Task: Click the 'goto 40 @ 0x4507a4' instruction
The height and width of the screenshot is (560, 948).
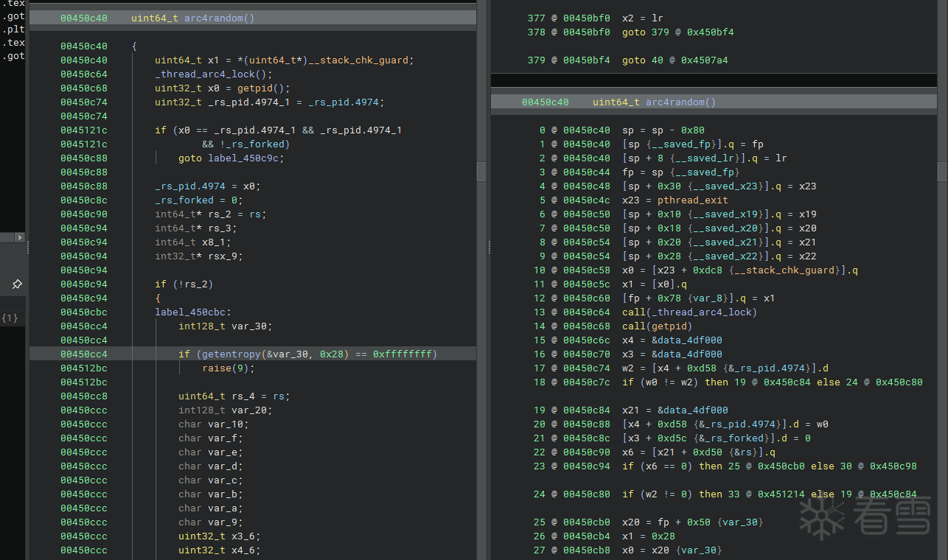Action: tap(675, 60)
